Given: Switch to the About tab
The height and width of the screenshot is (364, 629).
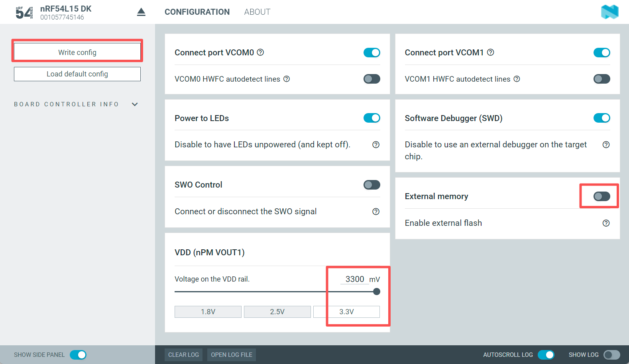Looking at the screenshot, I should tap(257, 12).
